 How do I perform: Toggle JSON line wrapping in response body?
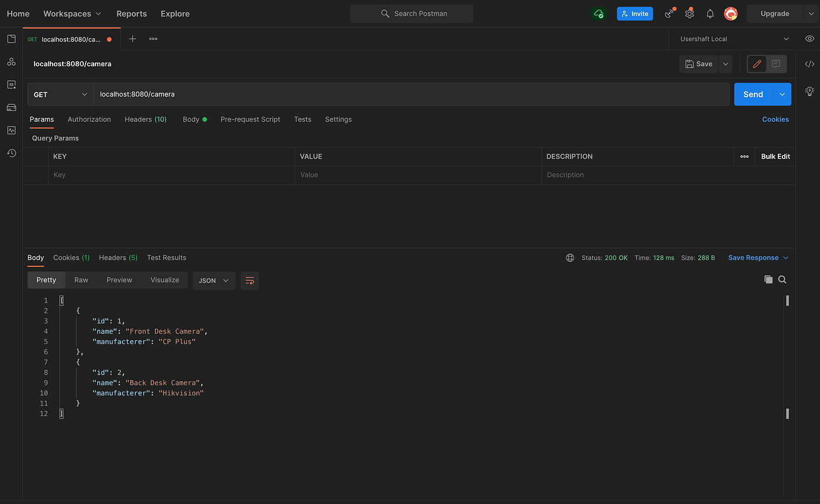tap(250, 280)
